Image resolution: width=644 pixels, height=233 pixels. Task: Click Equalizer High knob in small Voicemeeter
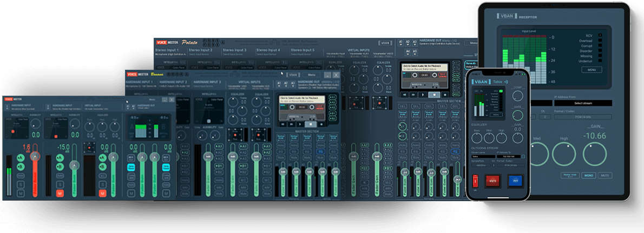pyautogui.click(x=115, y=127)
